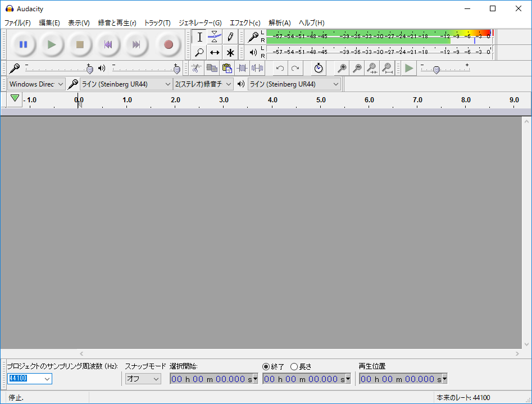Click the Undo arrow icon
The height and width of the screenshot is (404, 532).
pyautogui.click(x=279, y=68)
